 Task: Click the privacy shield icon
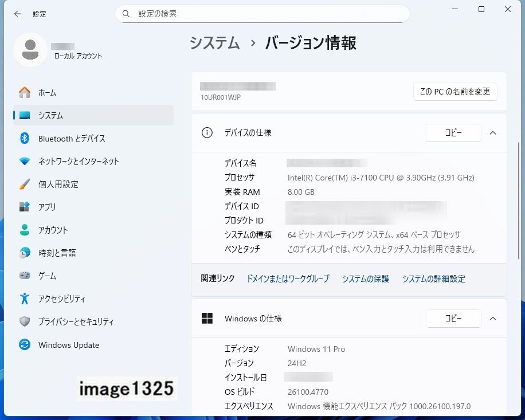[25, 321]
